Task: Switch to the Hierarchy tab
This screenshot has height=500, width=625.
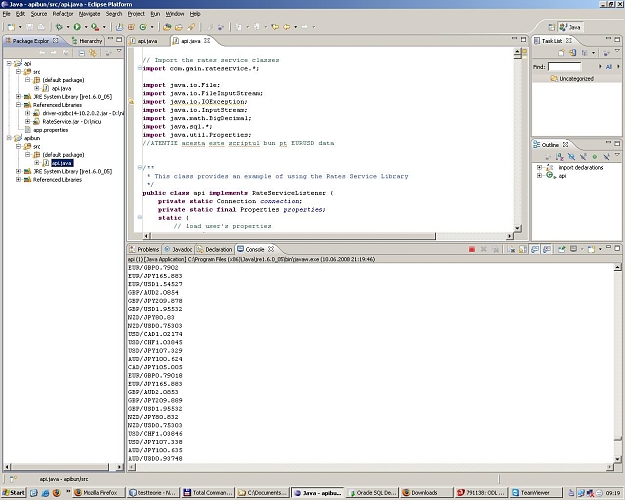Action: pos(87,41)
